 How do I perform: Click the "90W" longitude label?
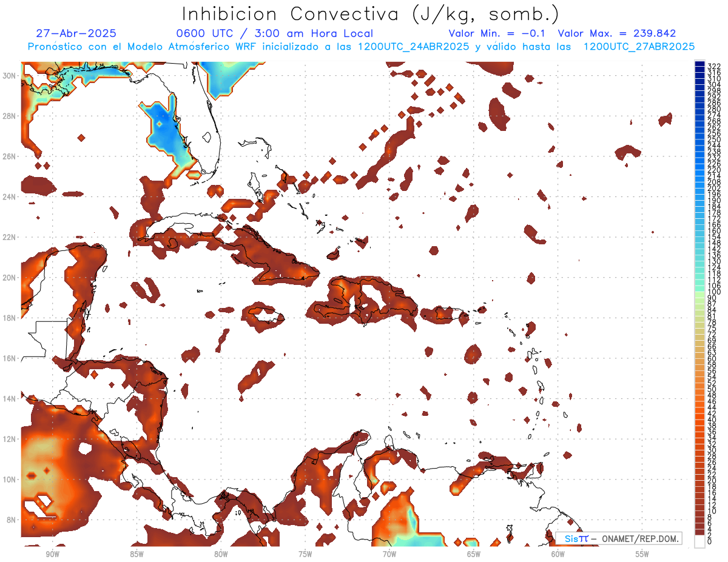[52, 554]
